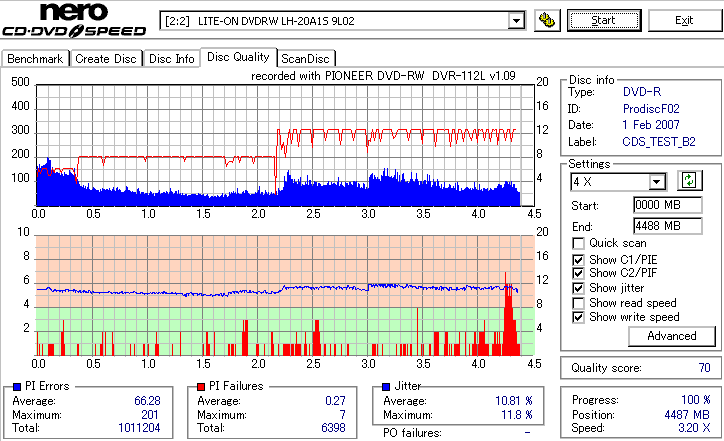Click PI Failures average 0.27
The width and height of the screenshot is (724, 441).
(335, 401)
